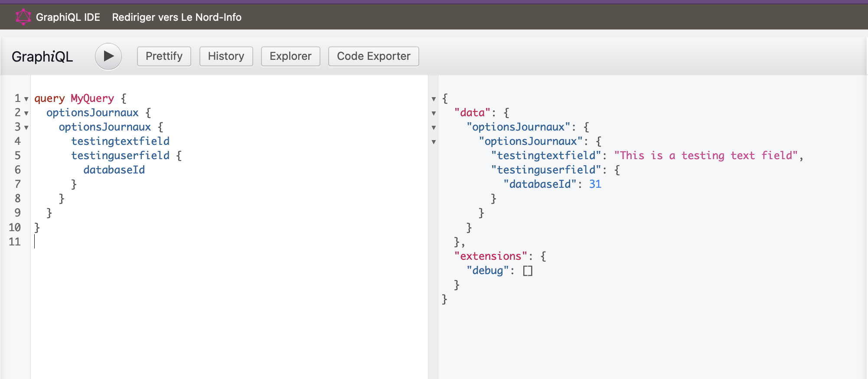868x379 pixels.
Task: Open the Code Exporter
Action: click(373, 56)
